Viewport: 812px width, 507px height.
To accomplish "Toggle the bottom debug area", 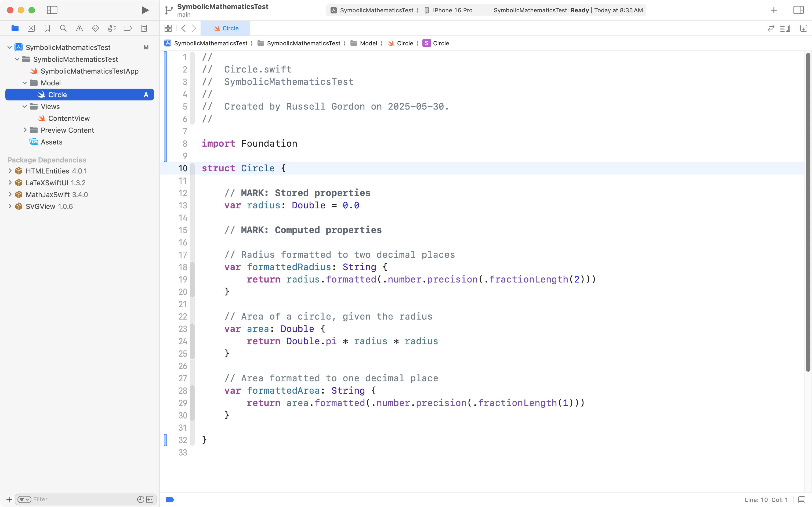I will (x=802, y=500).
